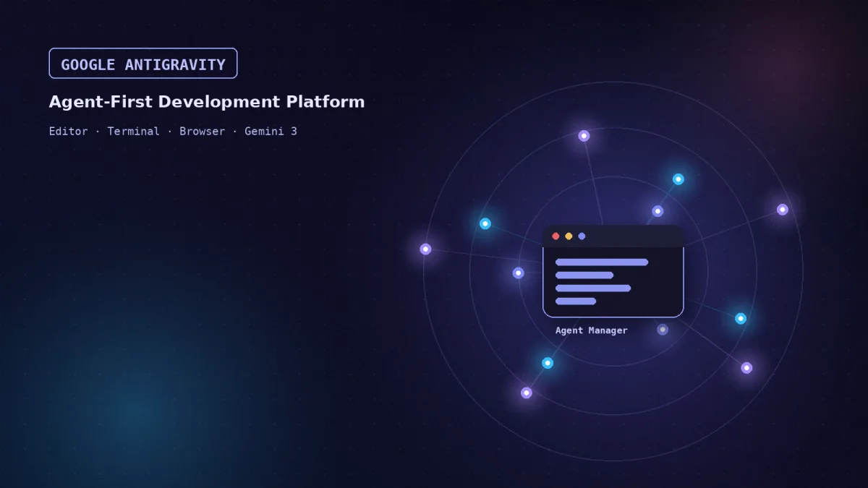
Task: Click the purple dot in window title bar
Action: point(582,236)
